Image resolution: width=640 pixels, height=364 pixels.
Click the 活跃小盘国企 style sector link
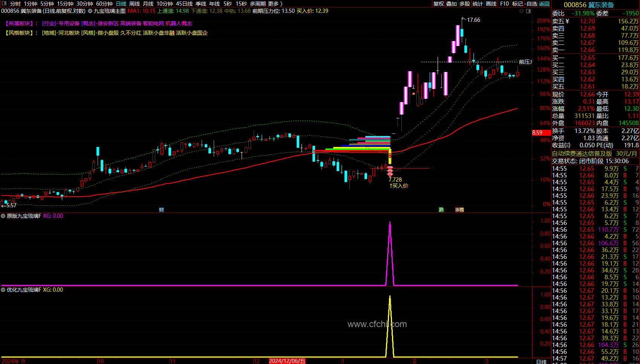[x=192, y=33]
